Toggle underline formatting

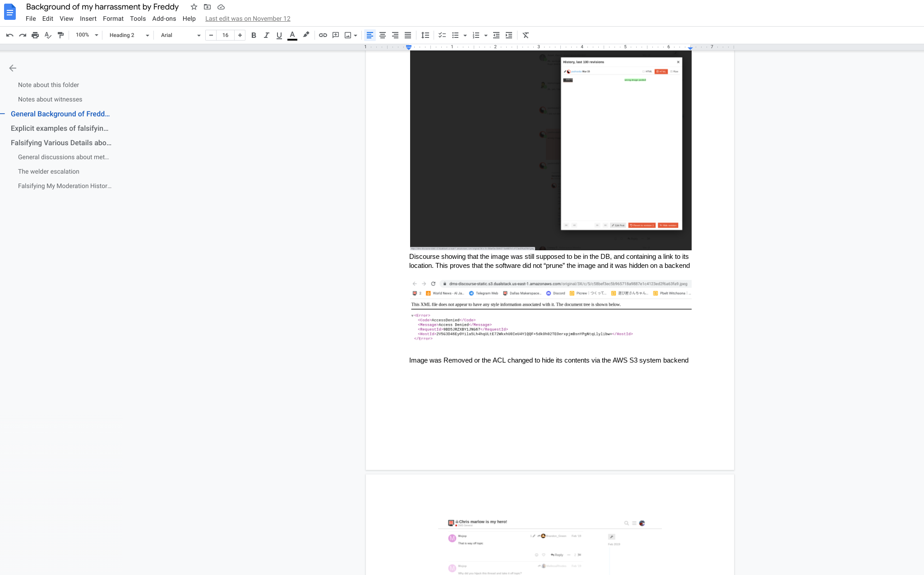pos(279,35)
